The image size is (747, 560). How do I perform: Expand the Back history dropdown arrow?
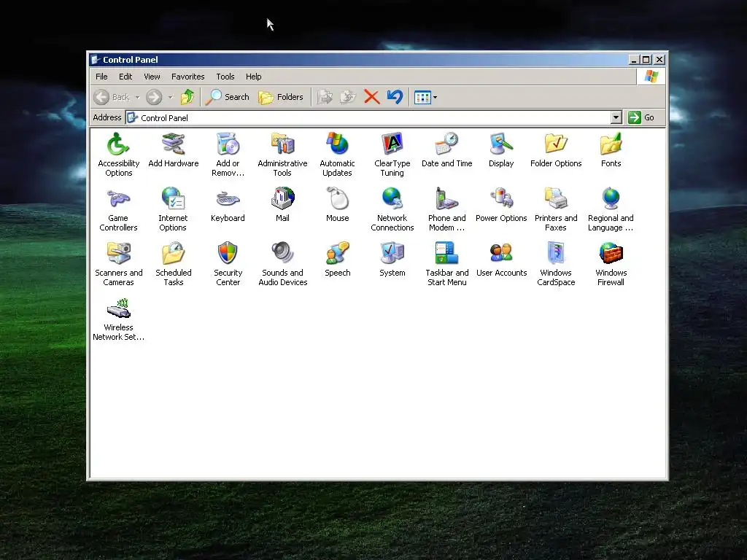pos(137,97)
